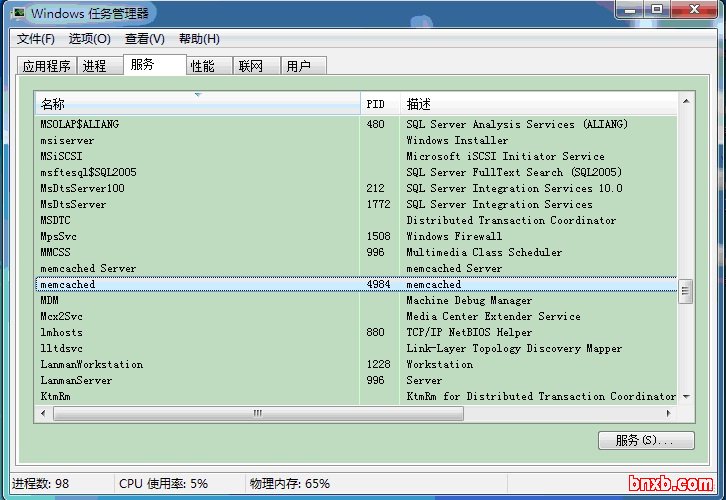Switch to the 性能 tab
726x500 pixels.
(202, 66)
